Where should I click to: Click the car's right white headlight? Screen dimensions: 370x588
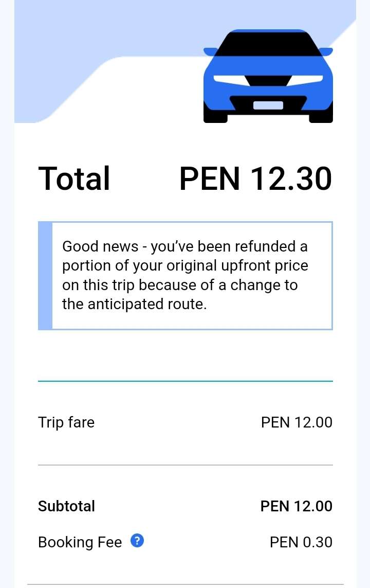[306, 79]
